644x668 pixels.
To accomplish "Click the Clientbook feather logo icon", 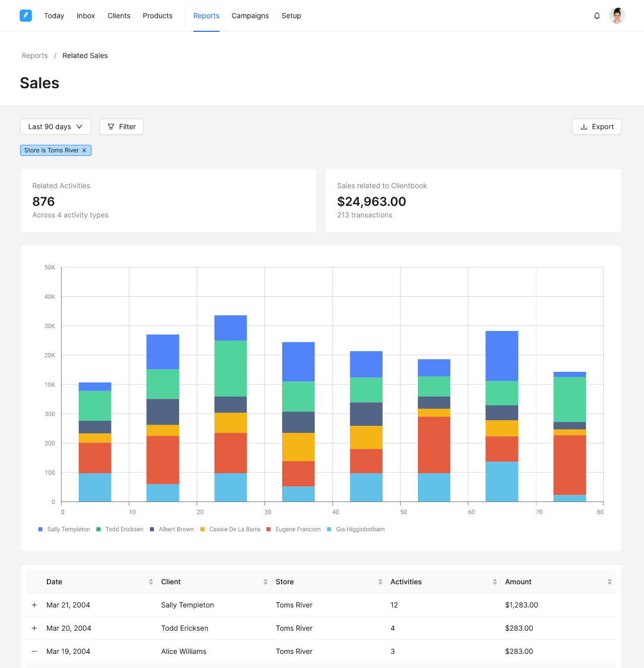I will pos(26,16).
